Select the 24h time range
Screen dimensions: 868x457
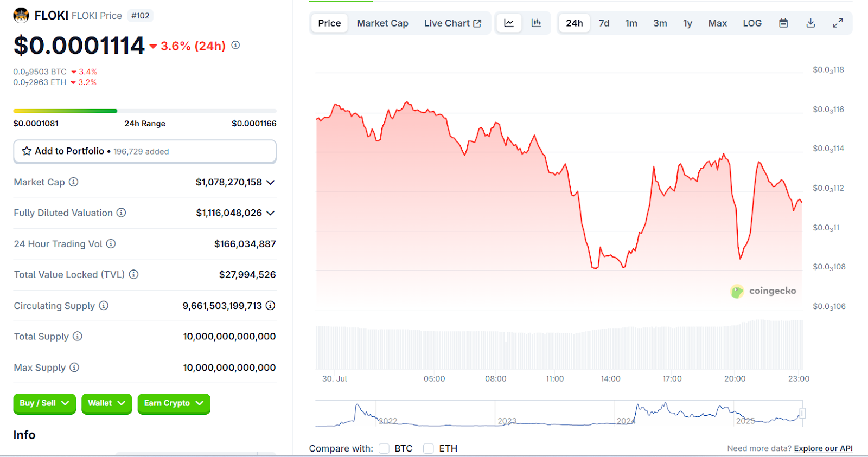575,23
